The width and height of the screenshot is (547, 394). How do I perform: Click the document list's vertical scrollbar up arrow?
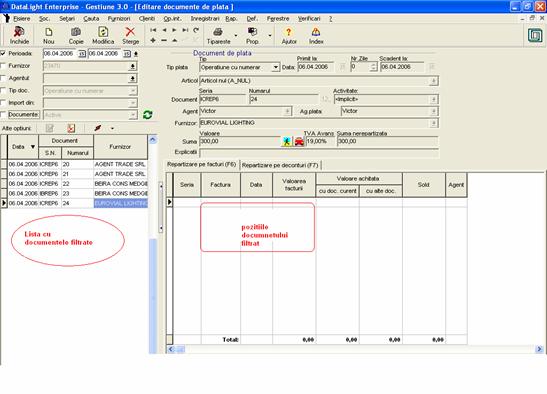point(152,140)
